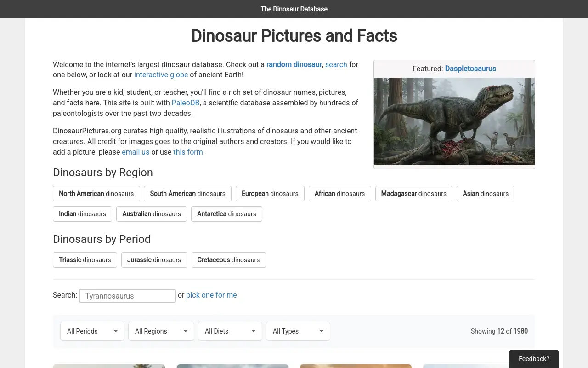Show Jurassic dinosaurs
The height and width of the screenshot is (368, 588).
154,260
